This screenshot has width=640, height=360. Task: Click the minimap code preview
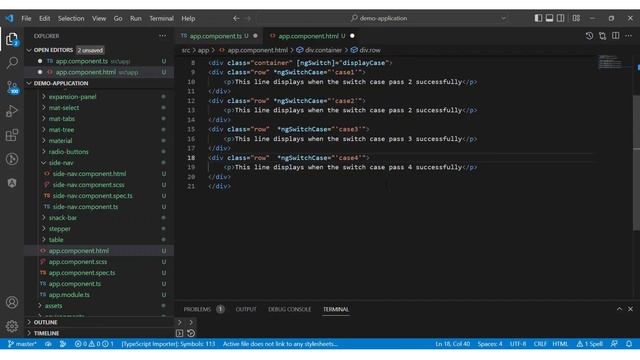[610, 62]
